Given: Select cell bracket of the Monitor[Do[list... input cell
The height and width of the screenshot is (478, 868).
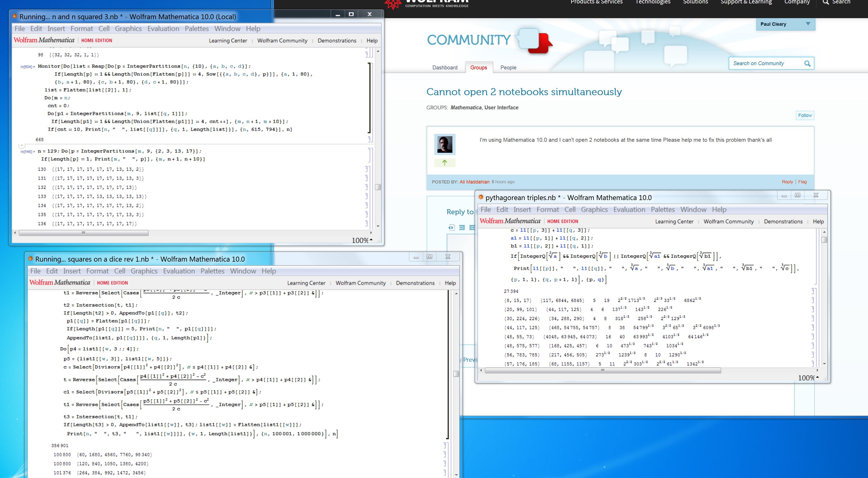Looking at the screenshot, I should (x=369, y=98).
